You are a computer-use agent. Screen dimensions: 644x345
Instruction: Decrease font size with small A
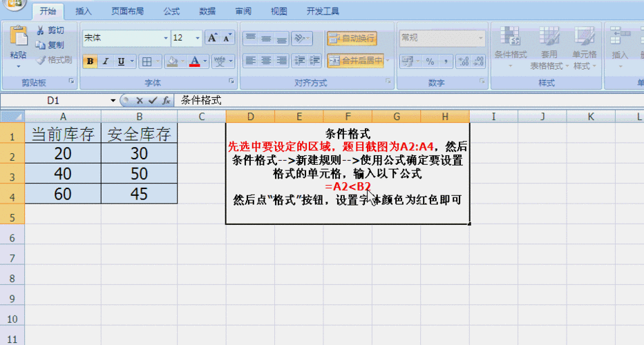click(227, 38)
